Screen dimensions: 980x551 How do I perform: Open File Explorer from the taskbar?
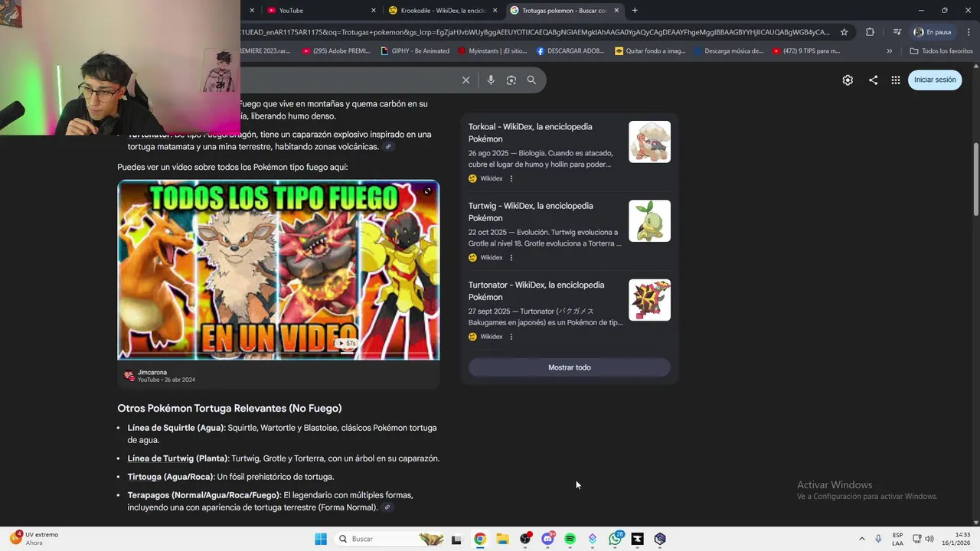(502, 539)
